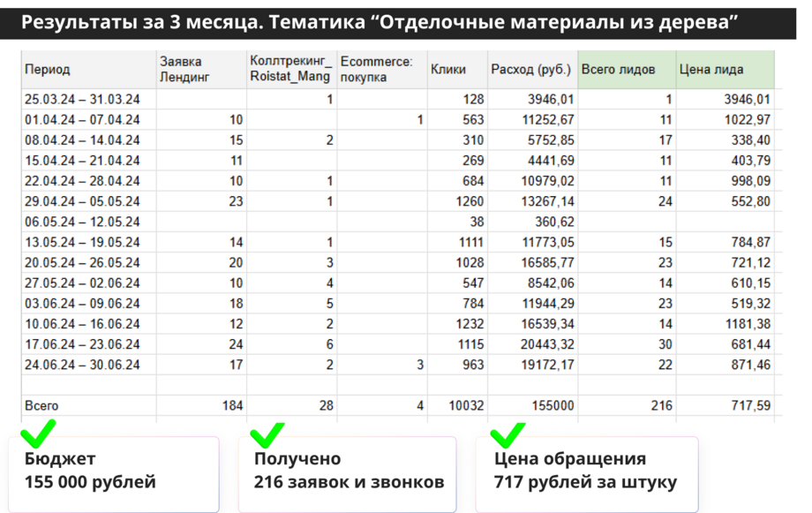Click lead price 1022,97
Viewport: 812px width, 513px height.
click(x=748, y=120)
